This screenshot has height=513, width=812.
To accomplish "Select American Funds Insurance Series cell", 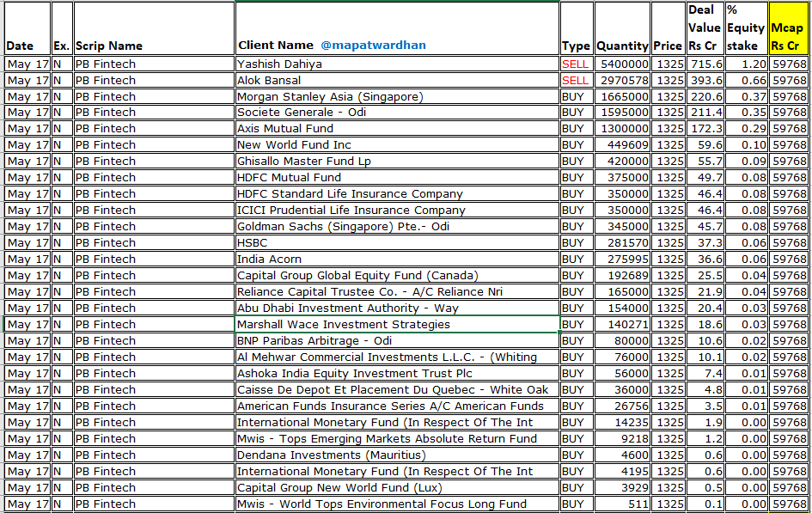I will [x=397, y=406].
